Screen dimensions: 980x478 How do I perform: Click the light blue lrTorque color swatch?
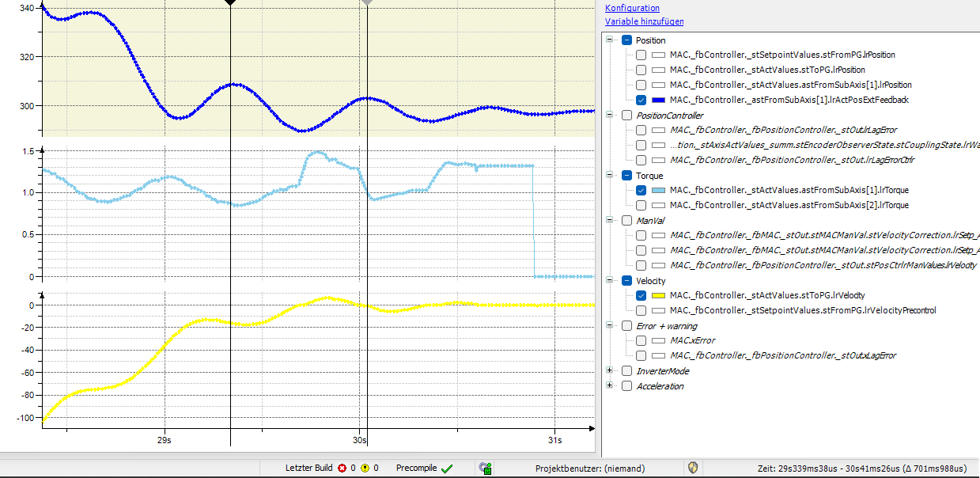coord(658,190)
